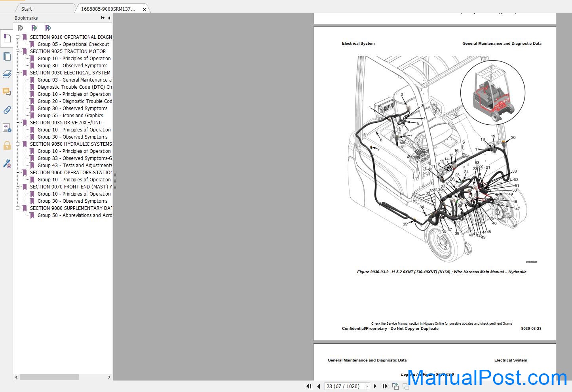572x392 pixels.
Task: Open Group 10 under SECTION 9035 DRIVE AXLE/UNIT
Action: [74, 129]
